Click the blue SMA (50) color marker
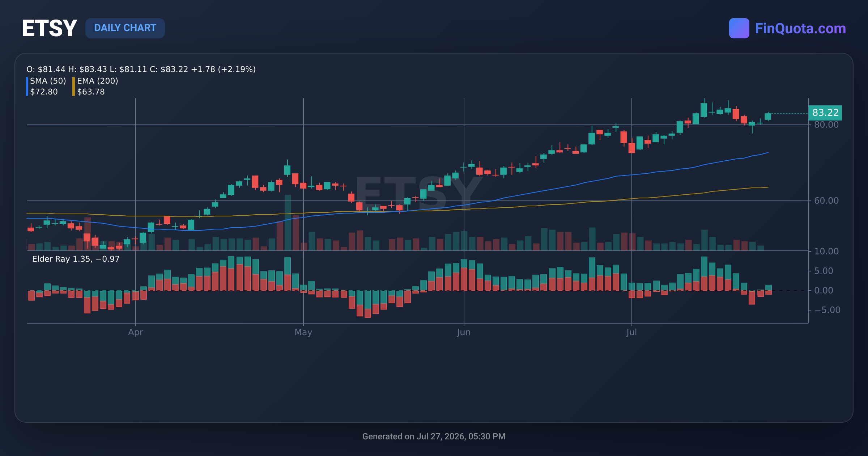 coord(27,86)
